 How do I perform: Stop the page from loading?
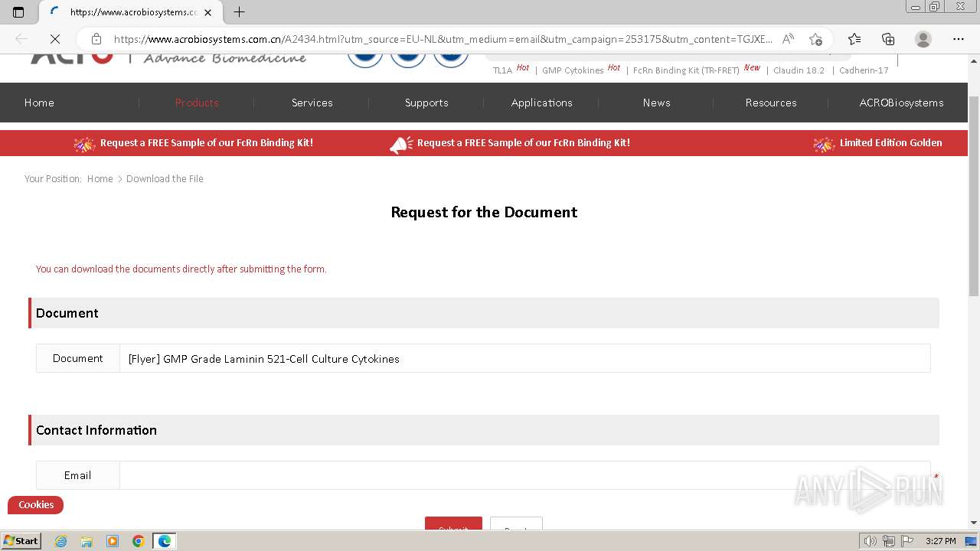click(x=54, y=39)
